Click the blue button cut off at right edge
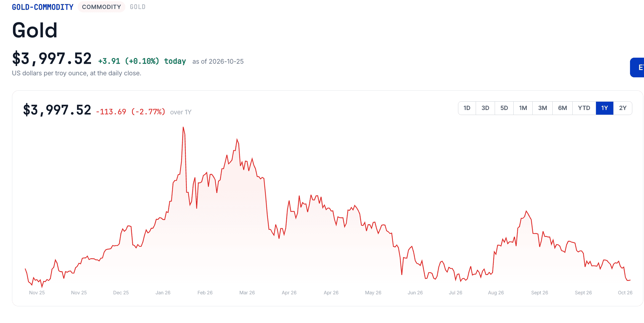 (637, 68)
